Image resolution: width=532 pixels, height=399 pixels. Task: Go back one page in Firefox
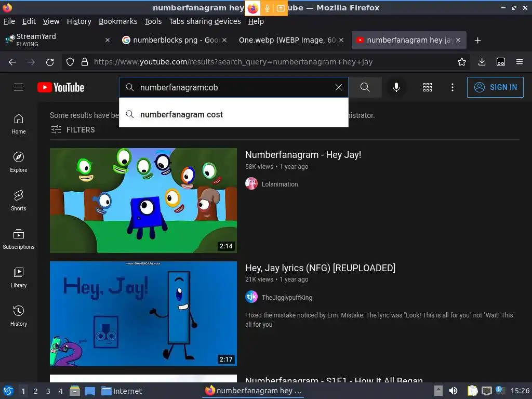(12, 62)
